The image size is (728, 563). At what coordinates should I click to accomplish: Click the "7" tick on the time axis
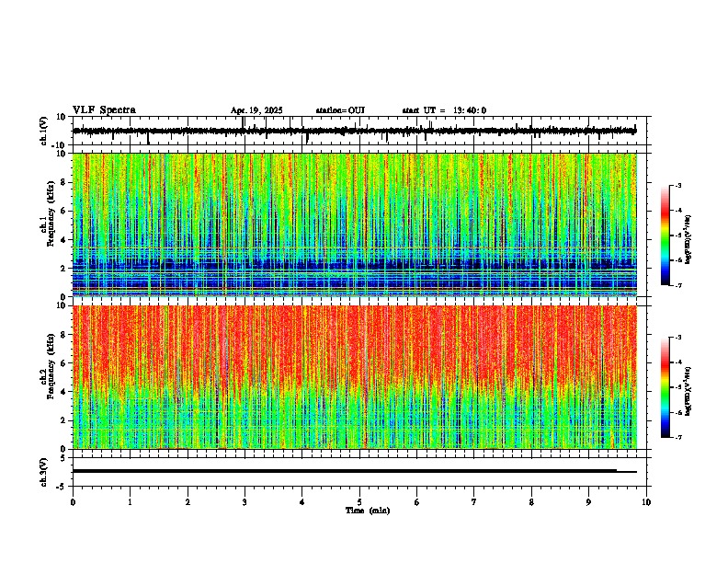tap(474, 502)
